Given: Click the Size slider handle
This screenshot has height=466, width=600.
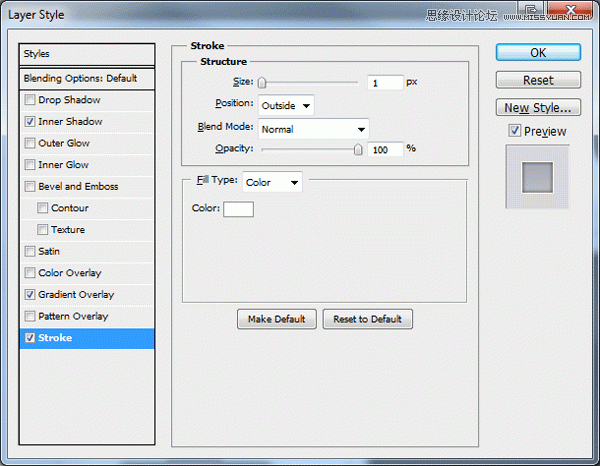Looking at the screenshot, I should [x=262, y=83].
